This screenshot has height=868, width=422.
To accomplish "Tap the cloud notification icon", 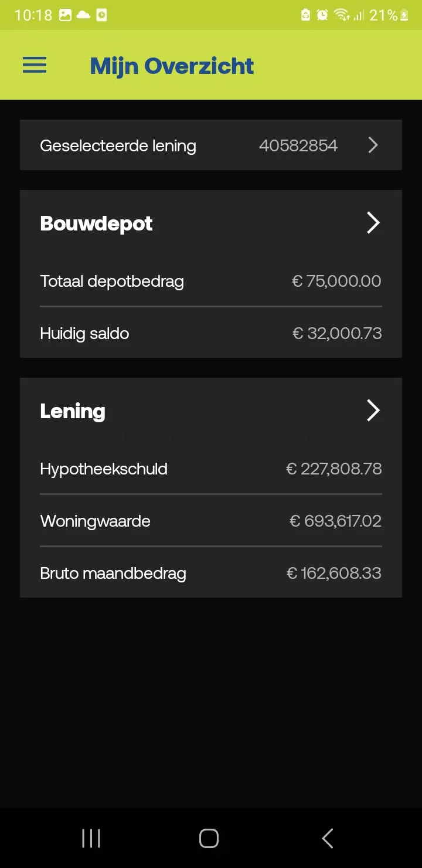I will coord(83,15).
